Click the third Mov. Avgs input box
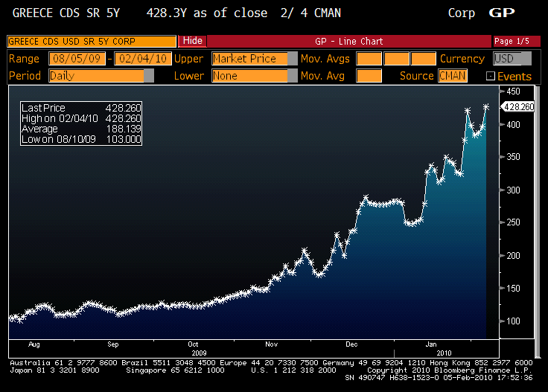 [x=423, y=59]
